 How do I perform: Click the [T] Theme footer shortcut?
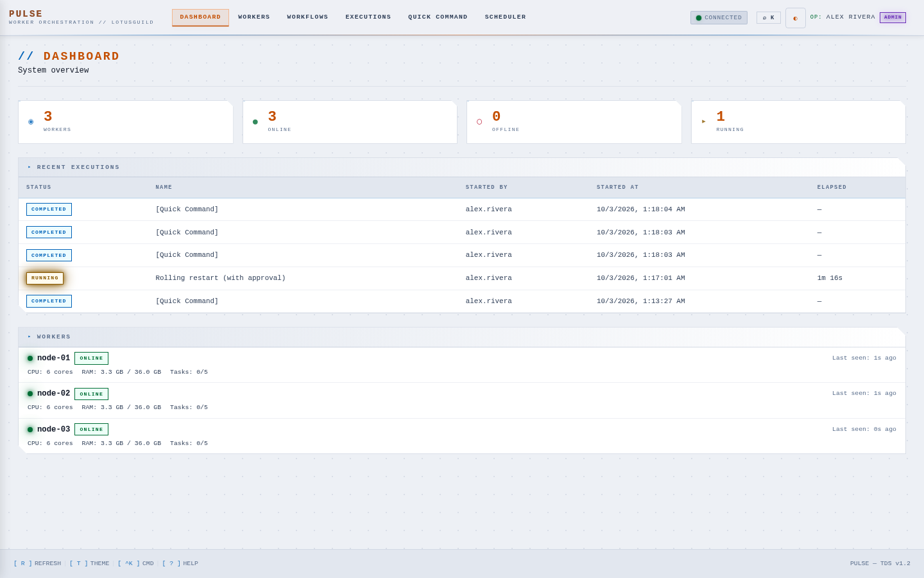pyautogui.click(x=89, y=563)
